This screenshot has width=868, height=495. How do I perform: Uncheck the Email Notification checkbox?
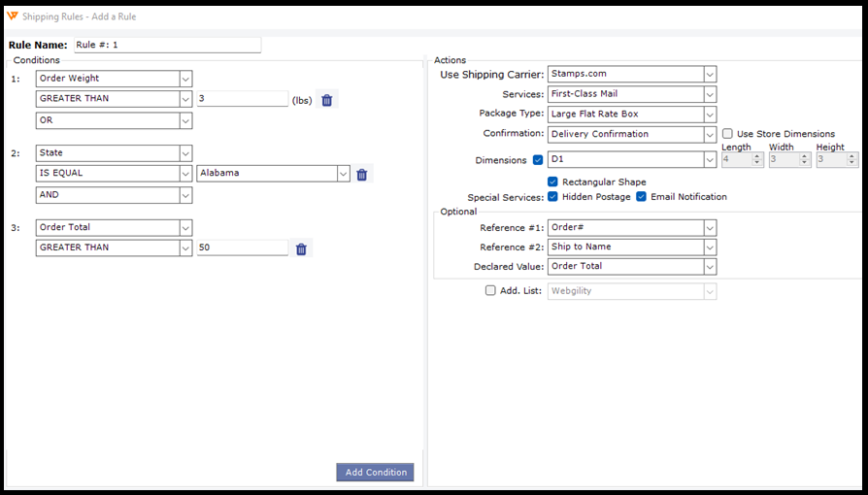coord(642,197)
